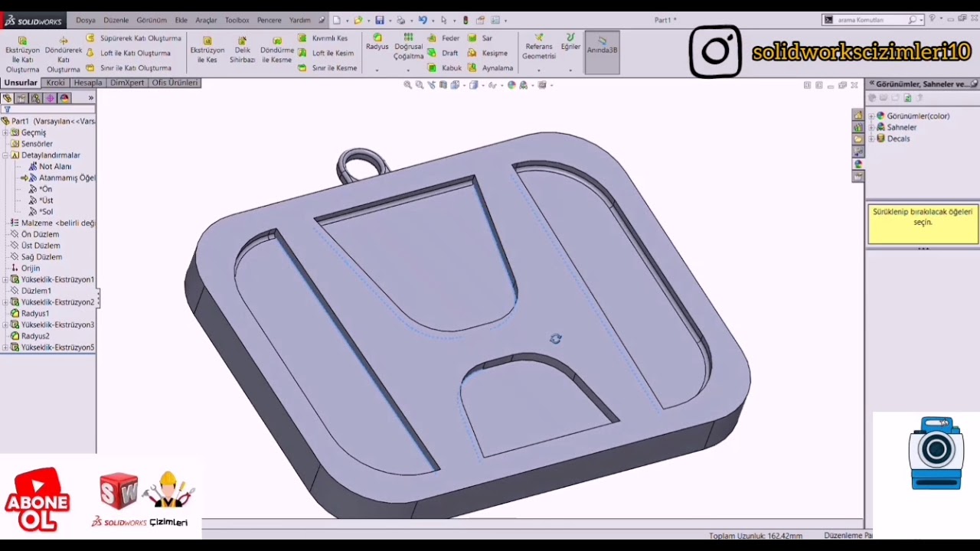Choose the Kabuk shell tool
980x551 pixels.
pos(444,68)
